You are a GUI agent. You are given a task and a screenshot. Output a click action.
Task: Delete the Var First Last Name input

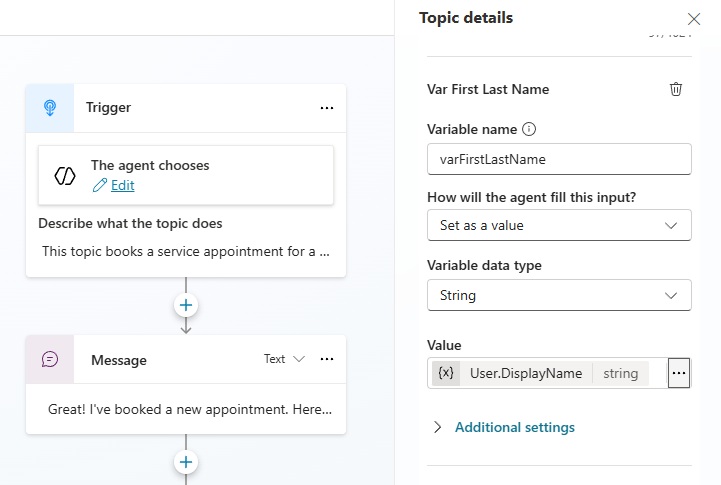click(x=676, y=89)
